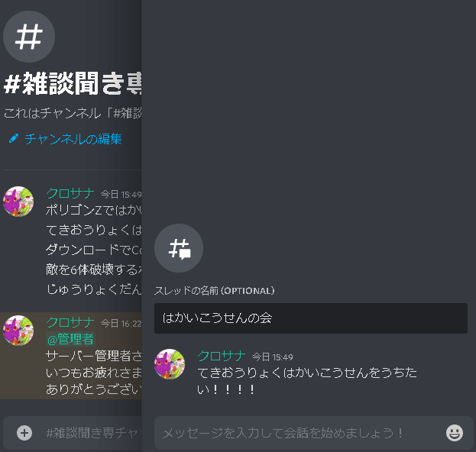Click クロサナ username on 16:22 message

coord(70,322)
